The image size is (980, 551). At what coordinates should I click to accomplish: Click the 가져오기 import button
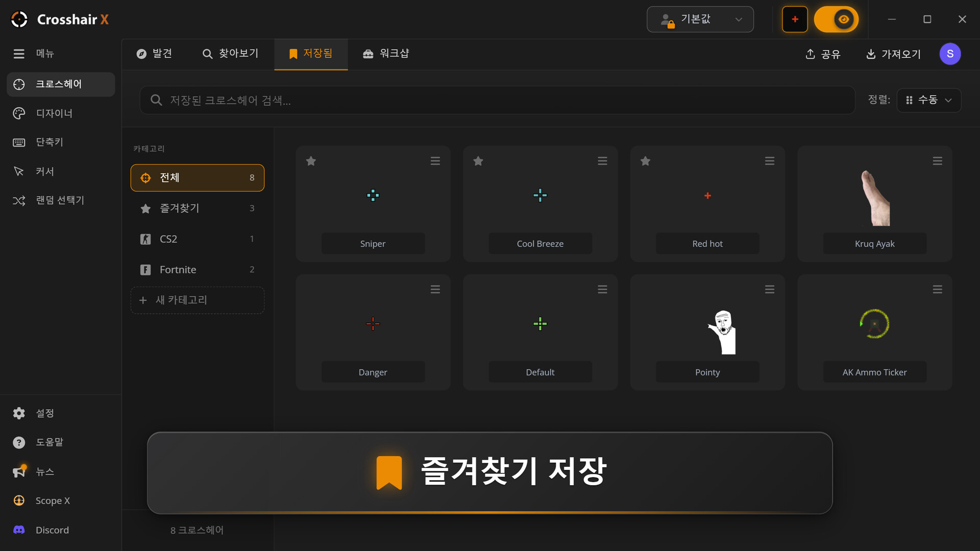[894, 54]
